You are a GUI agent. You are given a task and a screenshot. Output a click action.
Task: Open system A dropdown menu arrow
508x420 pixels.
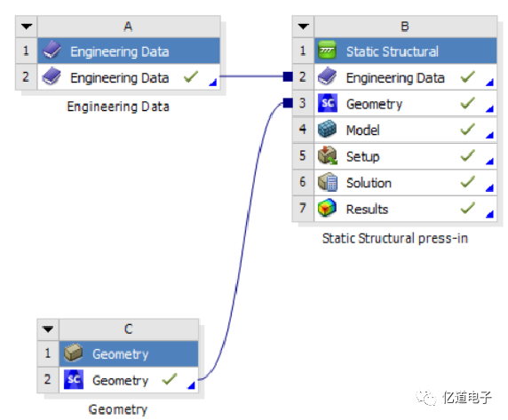click(27, 27)
